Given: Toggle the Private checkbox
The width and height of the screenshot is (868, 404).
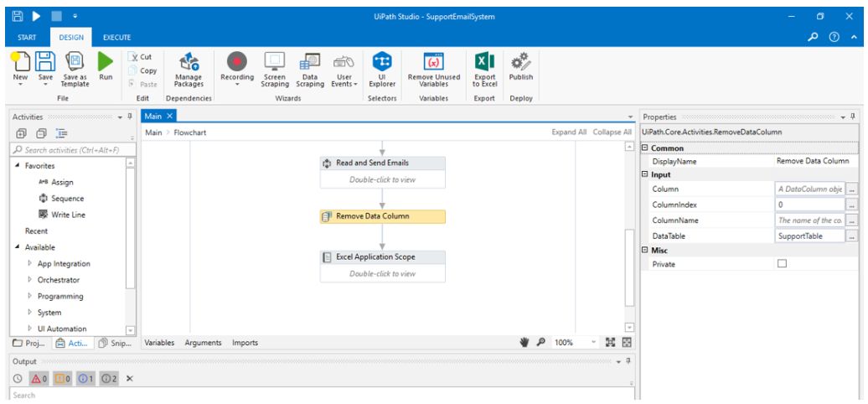Looking at the screenshot, I should [x=782, y=264].
